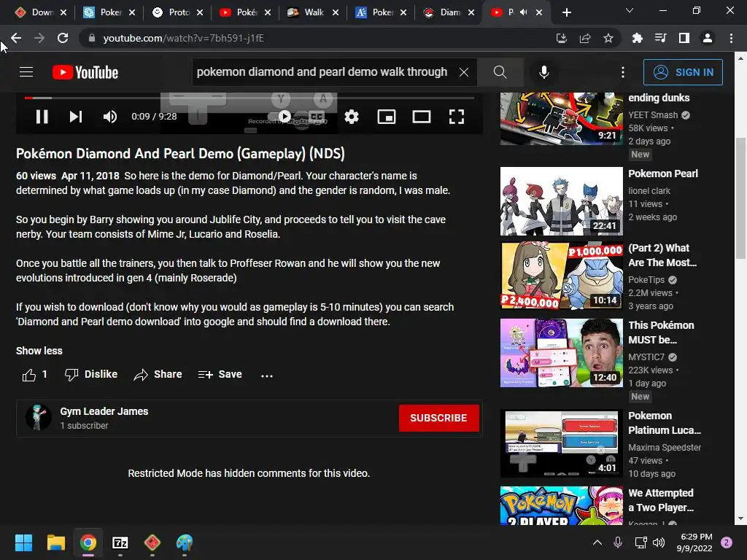
Task: Click the SIGN IN button
Action: tap(683, 72)
